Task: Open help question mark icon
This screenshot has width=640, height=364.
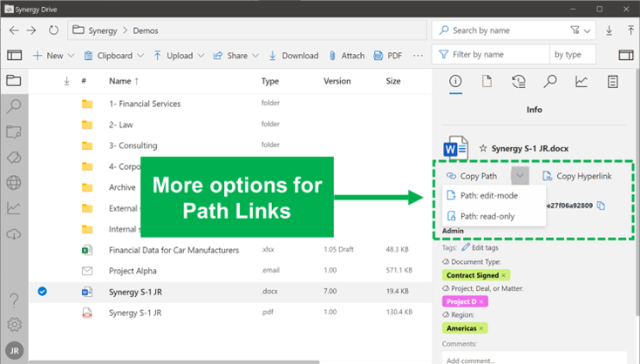Action: [x=14, y=300]
